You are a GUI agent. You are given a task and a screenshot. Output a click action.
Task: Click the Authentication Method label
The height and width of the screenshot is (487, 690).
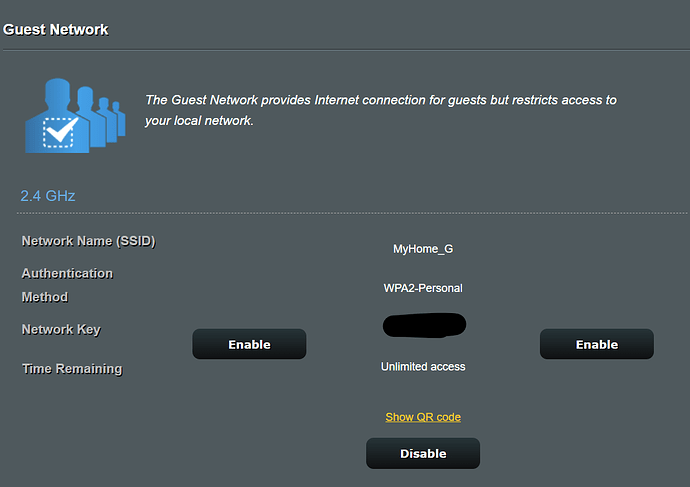(67, 285)
